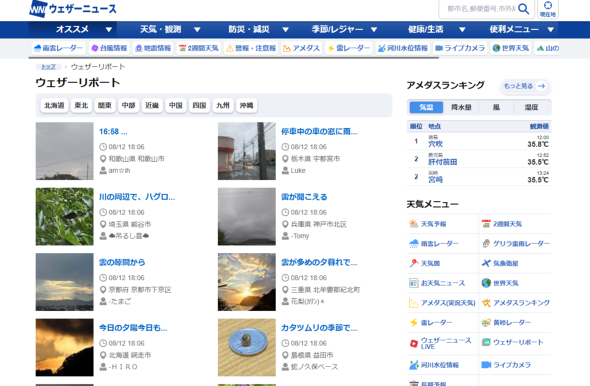The width and height of the screenshot is (590, 386).
Task: Open ゲリラ雷雨レーダー in 天気メニュー
Action: pyautogui.click(x=515, y=244)
